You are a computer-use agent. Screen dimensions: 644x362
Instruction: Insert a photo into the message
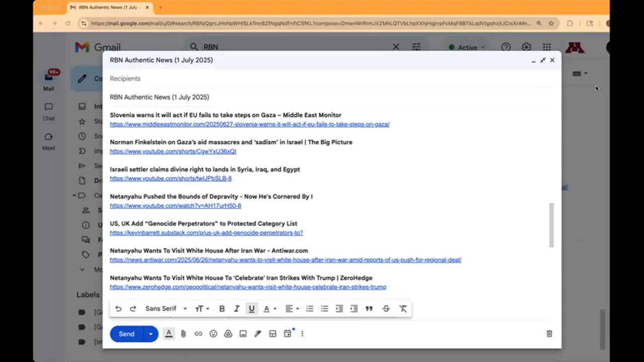click(x=243, y=334)
